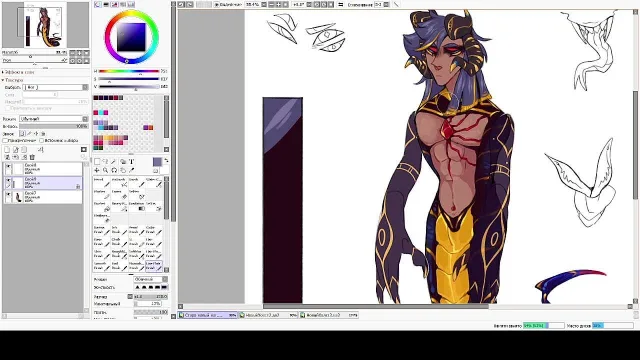The height and width of the screenshot is (360, 640).
Task: Hide the top layer via eye icon
Action: coord(8,167)
